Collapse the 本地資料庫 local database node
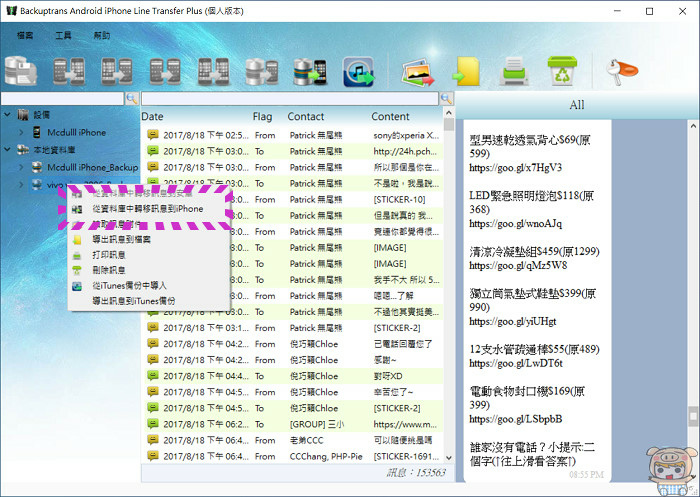Image resolution: width=700 pixels, height=497 pixels. point(8,150)
